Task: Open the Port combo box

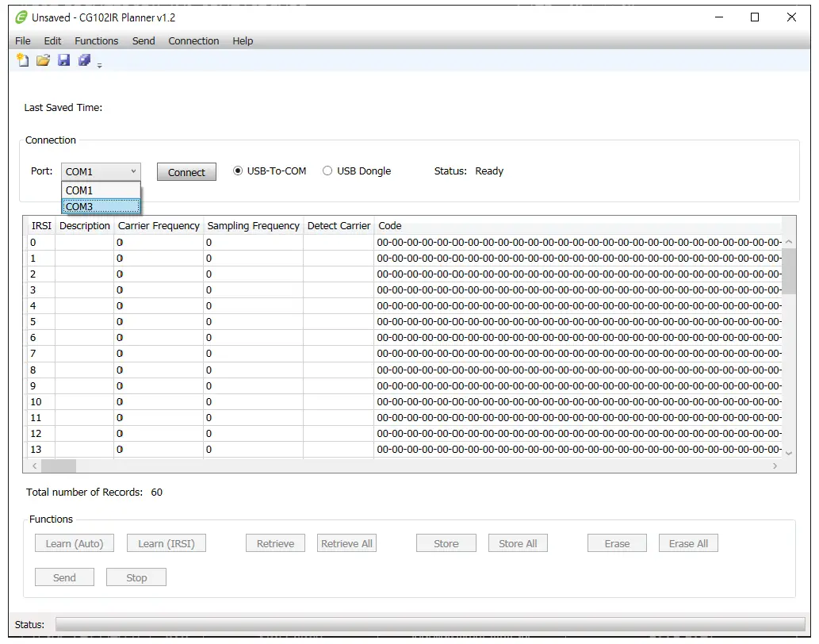Action: click(101, 171)
